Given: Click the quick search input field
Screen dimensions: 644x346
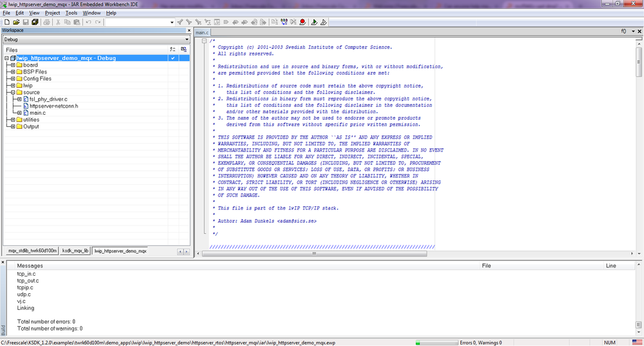Looking at the screenshot, I should (x=137, y=22).
